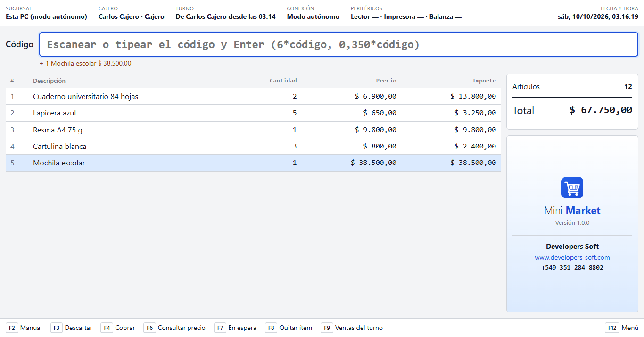The height and width of the screenshot is (337, 644).
Task: Click the Versión 1.0.0 label
Action: [572, 222]
